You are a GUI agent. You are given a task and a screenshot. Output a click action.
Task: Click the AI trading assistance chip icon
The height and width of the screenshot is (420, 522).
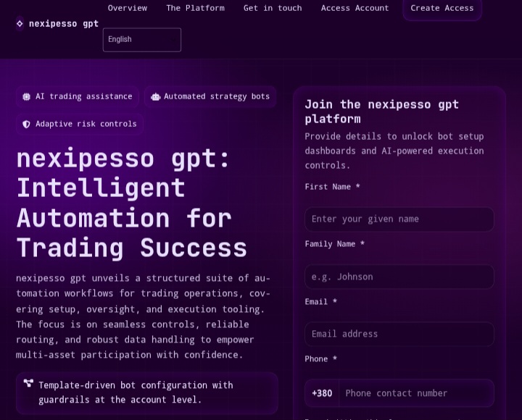[26, 97]
